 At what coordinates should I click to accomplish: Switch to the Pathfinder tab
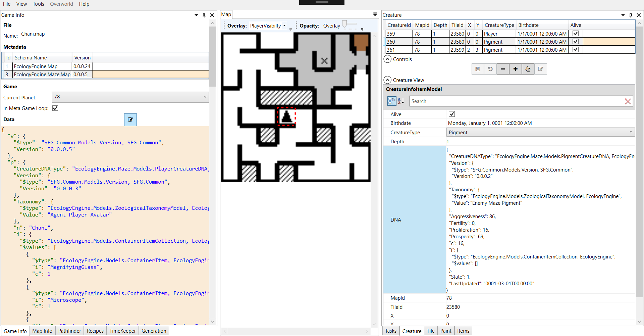[x=69, y=331]
